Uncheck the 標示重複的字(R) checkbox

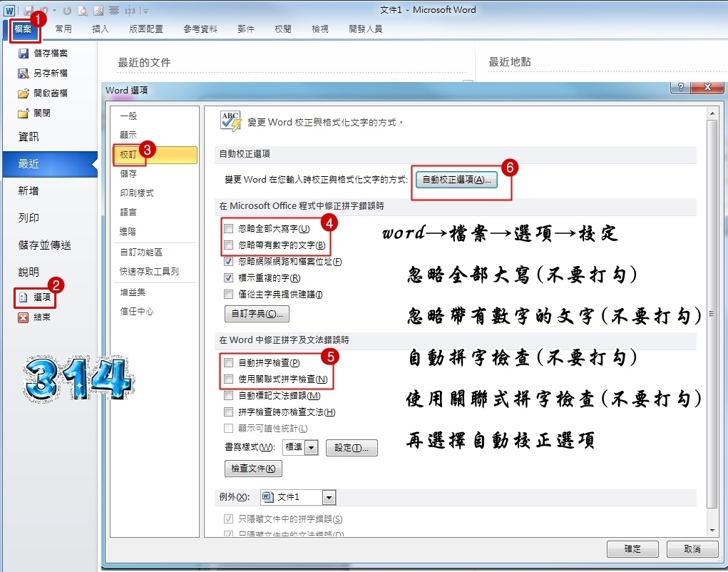pyautogui.click(x=228, y=277)
